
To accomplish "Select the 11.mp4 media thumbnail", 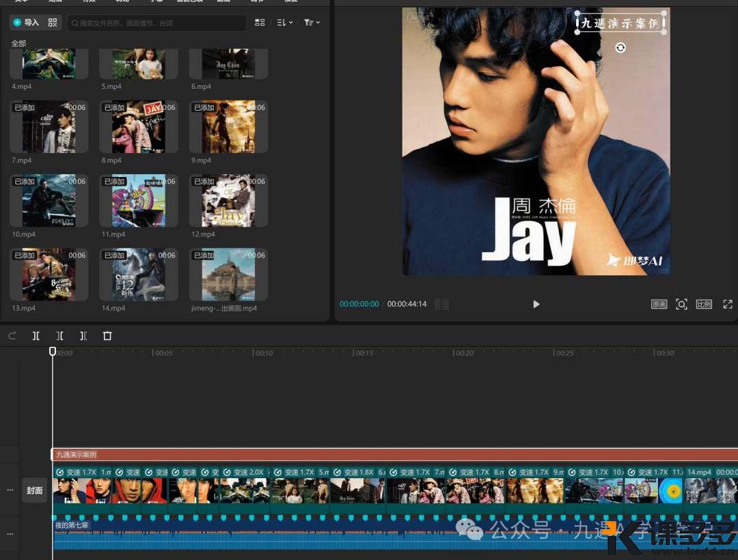I will 139,200.
